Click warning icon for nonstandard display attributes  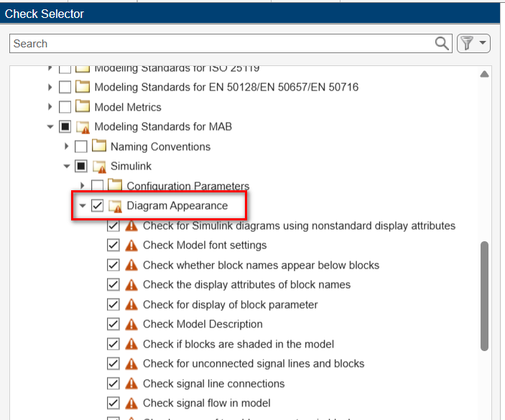pos(131,226)
